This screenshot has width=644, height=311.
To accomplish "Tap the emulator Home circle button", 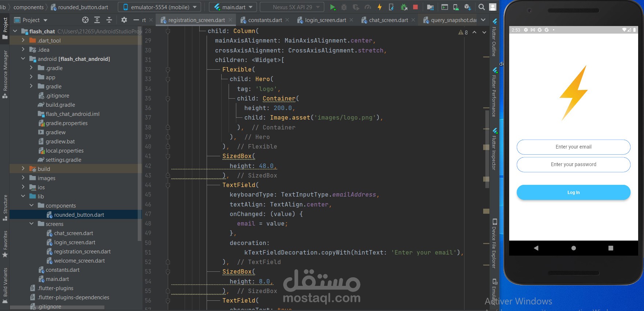I will pos(574,248).
